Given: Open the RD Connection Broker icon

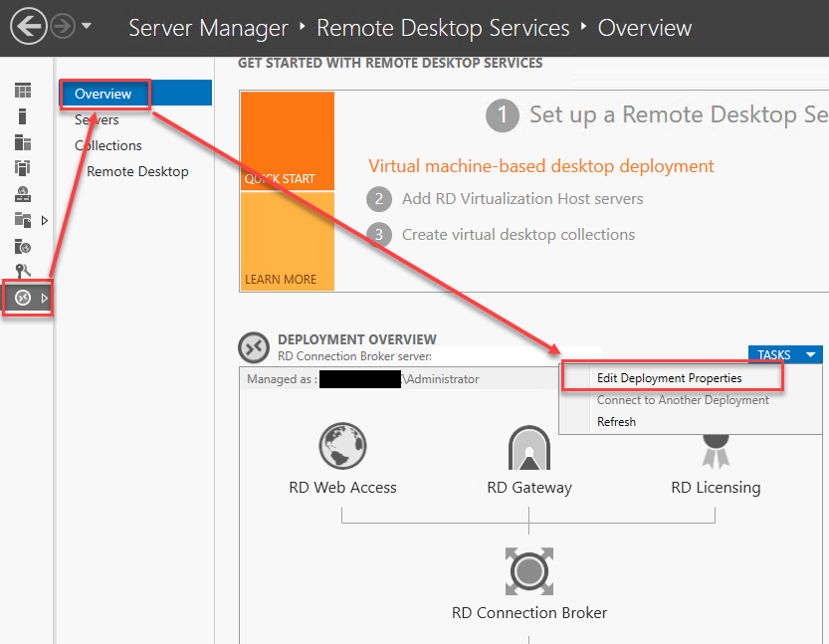Looking at the screenshot, I should click(528, 571).
